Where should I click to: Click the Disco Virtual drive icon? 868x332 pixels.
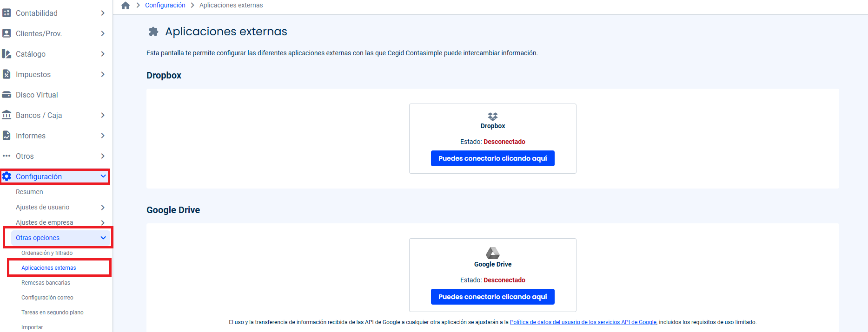point(7,95)
